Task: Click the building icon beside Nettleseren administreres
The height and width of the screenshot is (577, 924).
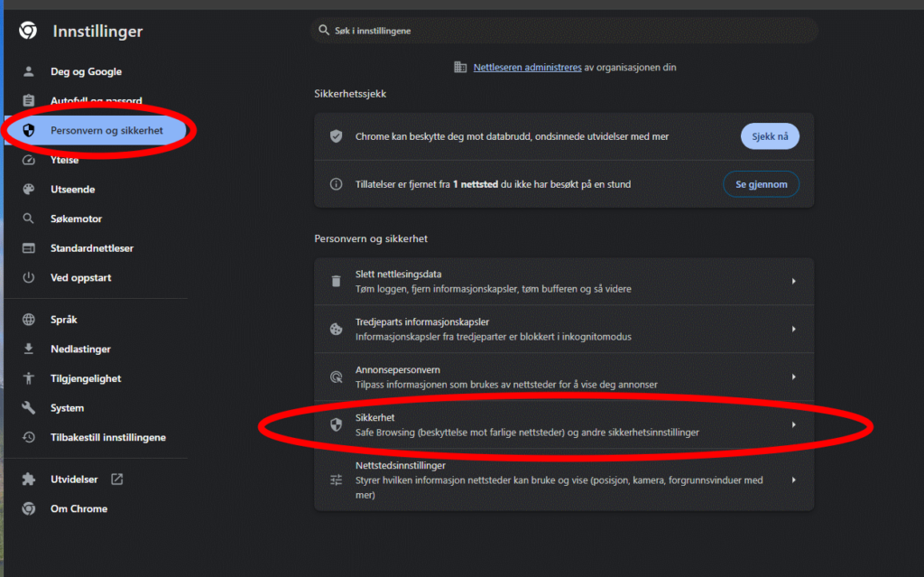Action: 460,67
